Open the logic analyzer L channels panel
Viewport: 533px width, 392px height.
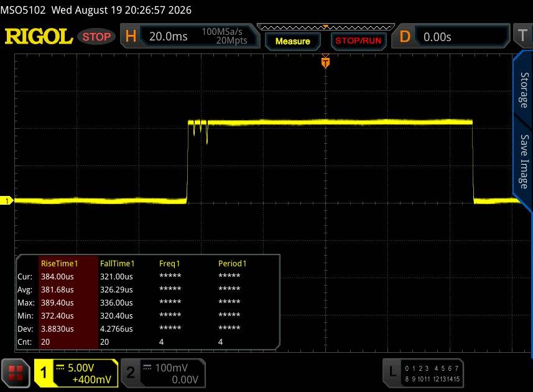click(x=423, y=373)
